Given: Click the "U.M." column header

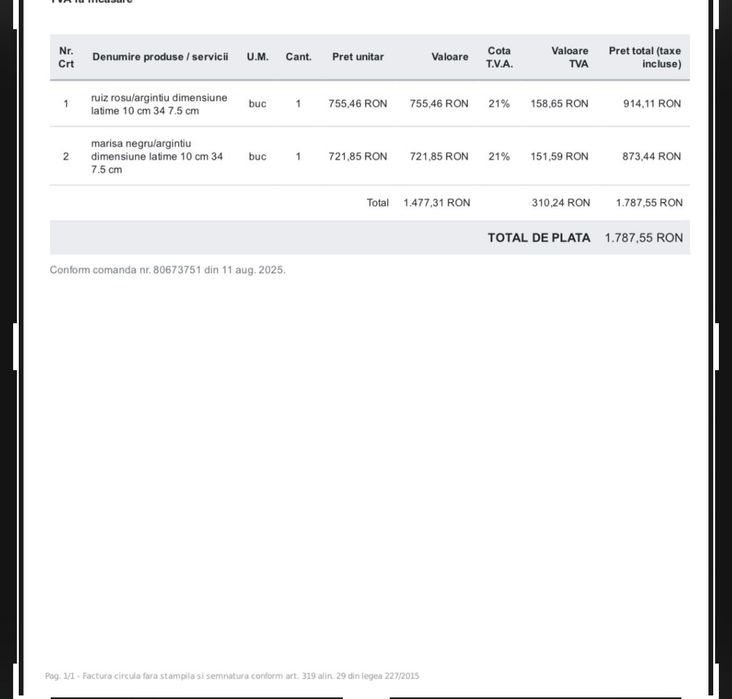Looking at the screenshot, I should click(257, 57).
